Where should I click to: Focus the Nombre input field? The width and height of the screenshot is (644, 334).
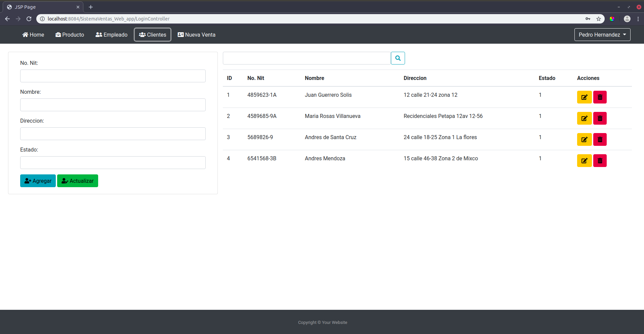point(113,105)
